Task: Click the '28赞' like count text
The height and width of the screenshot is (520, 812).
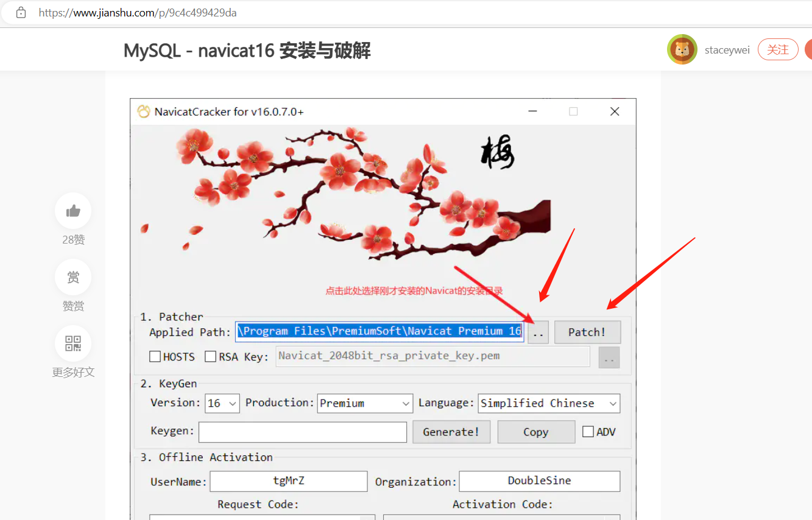Action: point(73,240)
